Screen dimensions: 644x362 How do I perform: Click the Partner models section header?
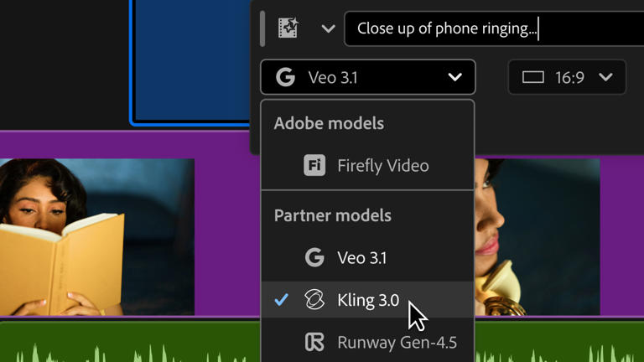pyautogui.click(x=333, y=215)
